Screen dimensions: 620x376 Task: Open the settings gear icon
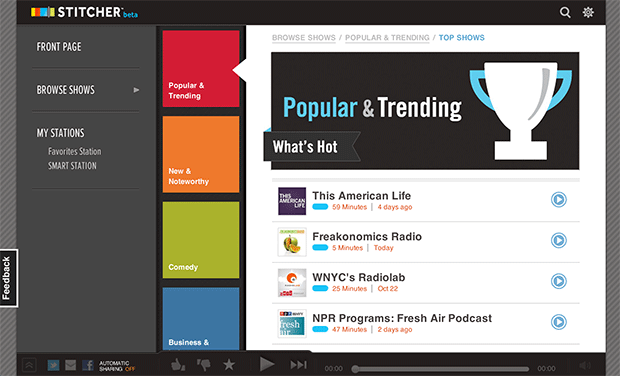(x=588, y=12)
